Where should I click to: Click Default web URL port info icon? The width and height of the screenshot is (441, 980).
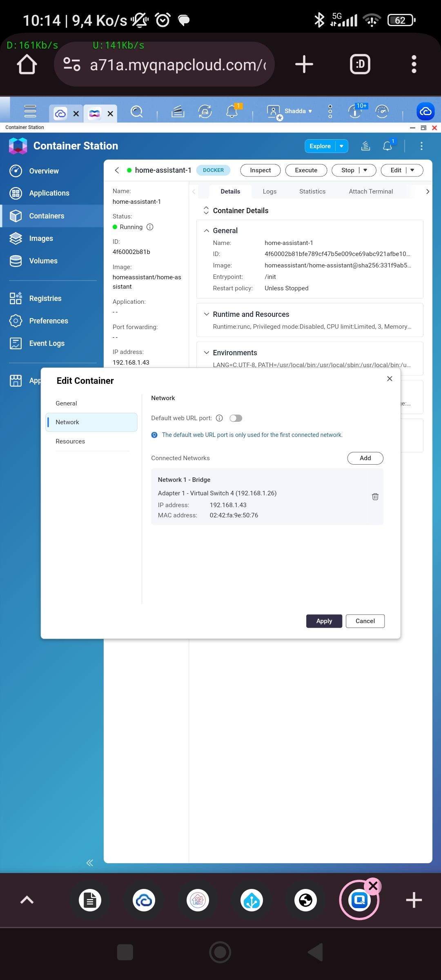(219, 418)
